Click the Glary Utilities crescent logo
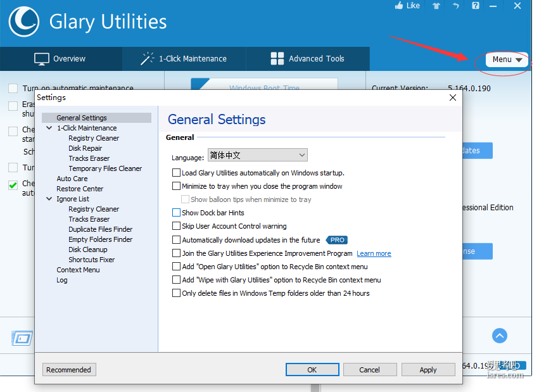This screenshot has height=392, width=539. pyautogui.click(x=23, y=22)
